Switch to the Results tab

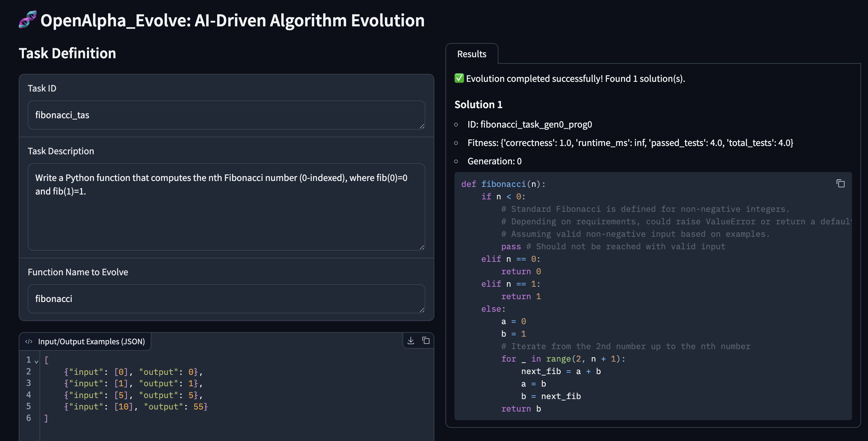point(471,54)
